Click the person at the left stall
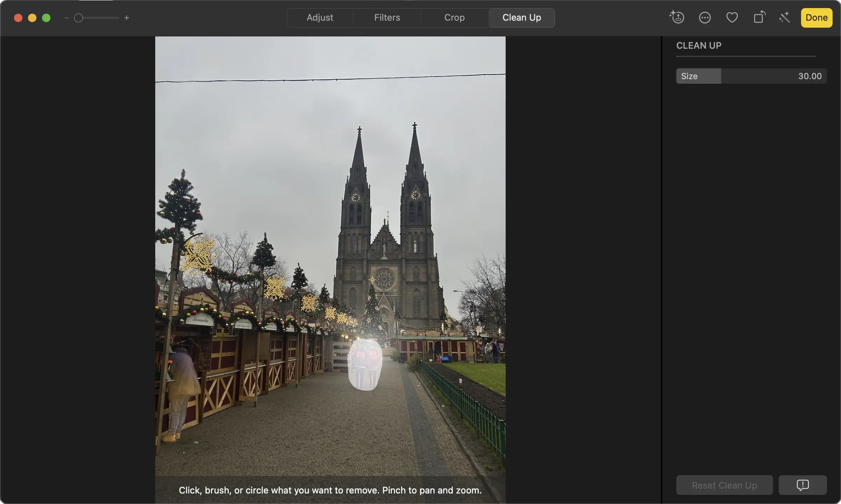Viewport: 841px width, 504px height. pos(182,385)
